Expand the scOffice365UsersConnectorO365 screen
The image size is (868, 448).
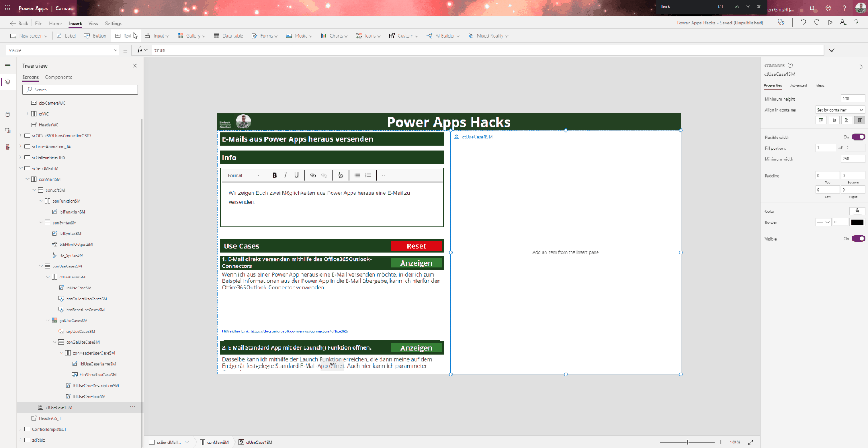point(20,135)
